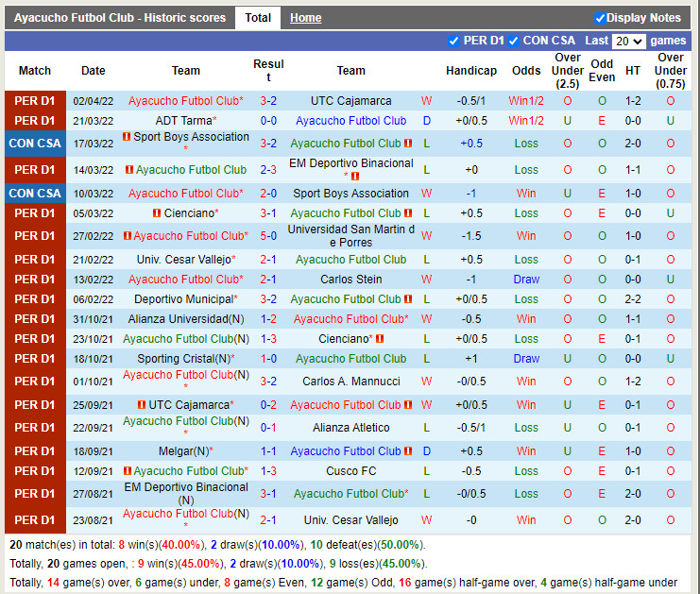700x594 pixels.
Task: Open the Carlos Stein team link
Action: coord(350,280)
